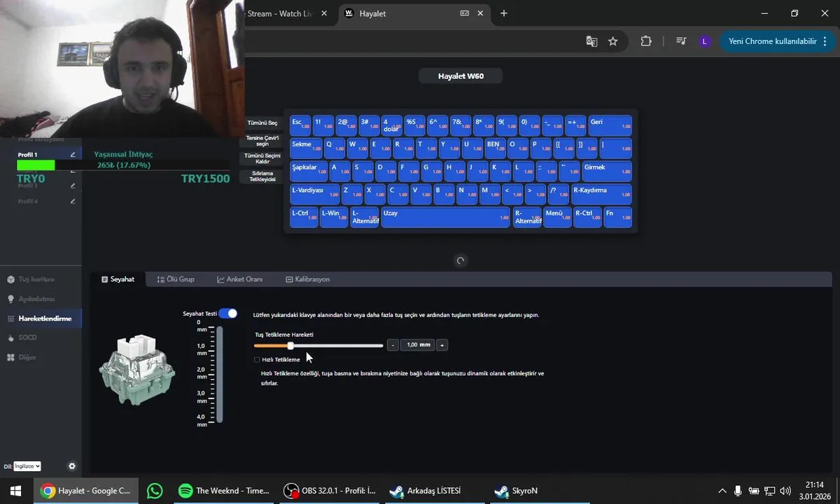Viewport: 840px width, 504px height.
Task: Edit Profil 1 with its pencil icon
Action: (73, 155)
